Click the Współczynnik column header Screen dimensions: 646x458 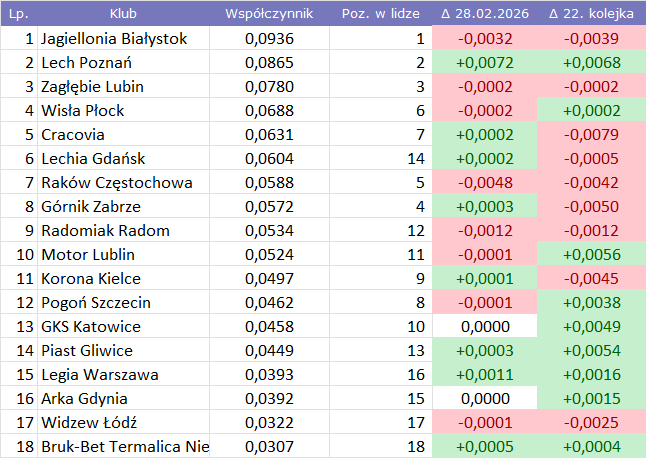(x=269, y=14)
